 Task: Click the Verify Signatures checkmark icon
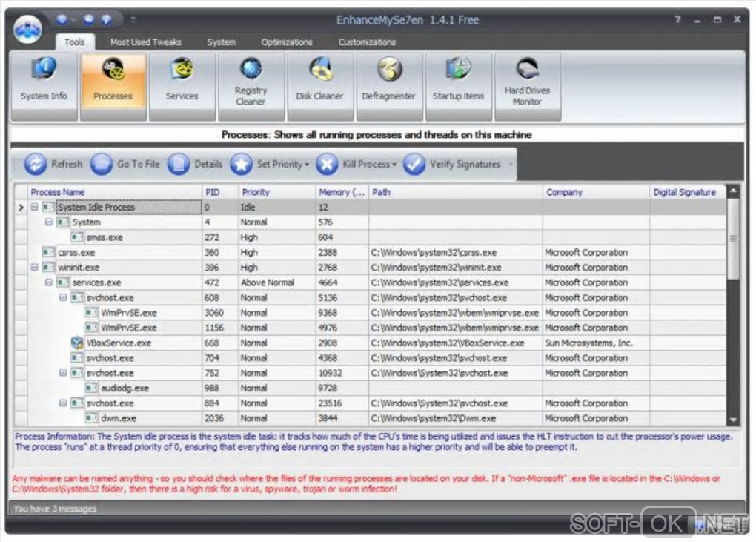(x=414, y=164)
